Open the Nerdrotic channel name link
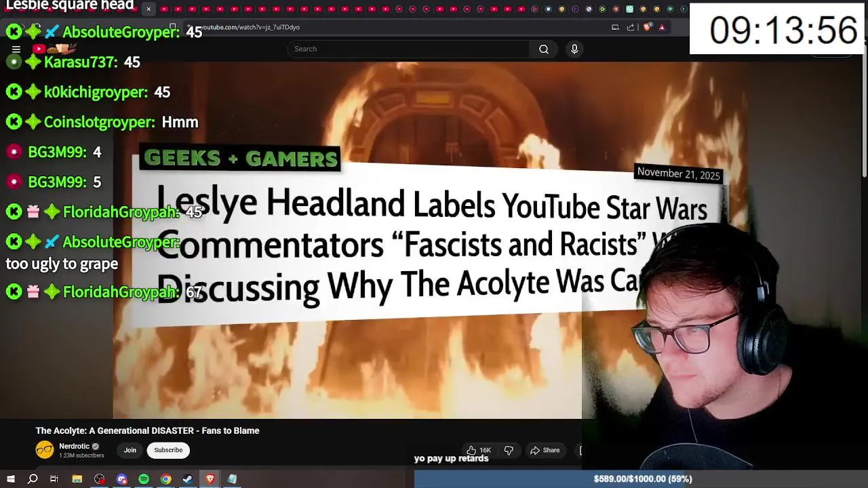Viewport: 868px width, 488px height. click(75, 447)
